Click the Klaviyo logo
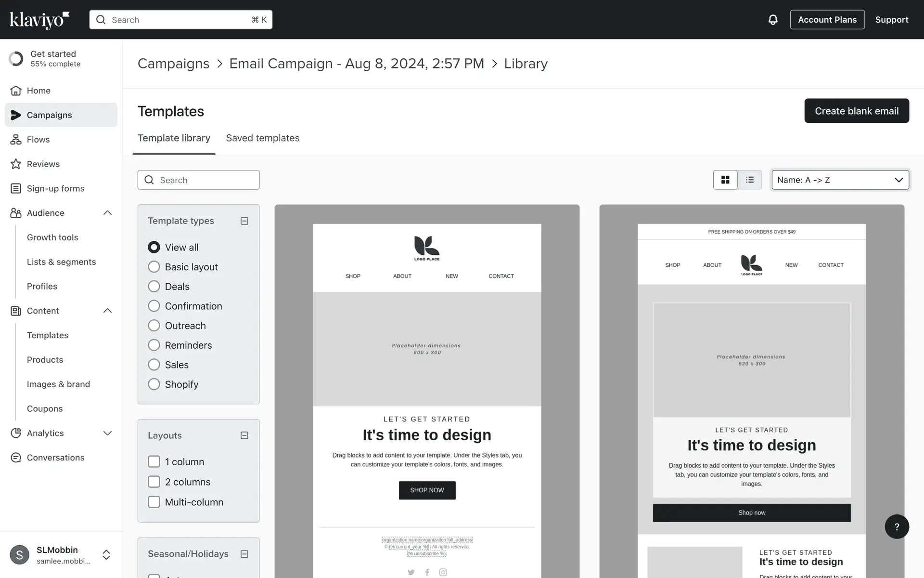The image size is (924, 578). click(x=39, y=20)
